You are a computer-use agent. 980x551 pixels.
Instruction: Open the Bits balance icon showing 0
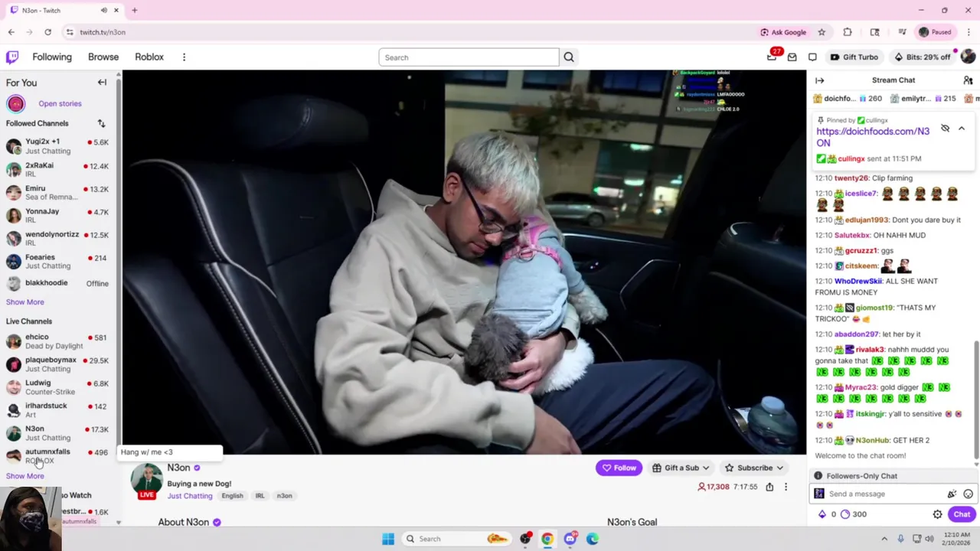[828, 514]
